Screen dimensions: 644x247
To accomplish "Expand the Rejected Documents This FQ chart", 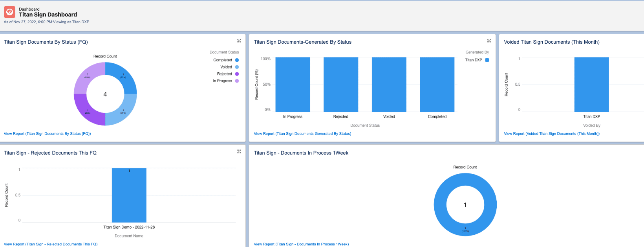I will coord(239,151).
